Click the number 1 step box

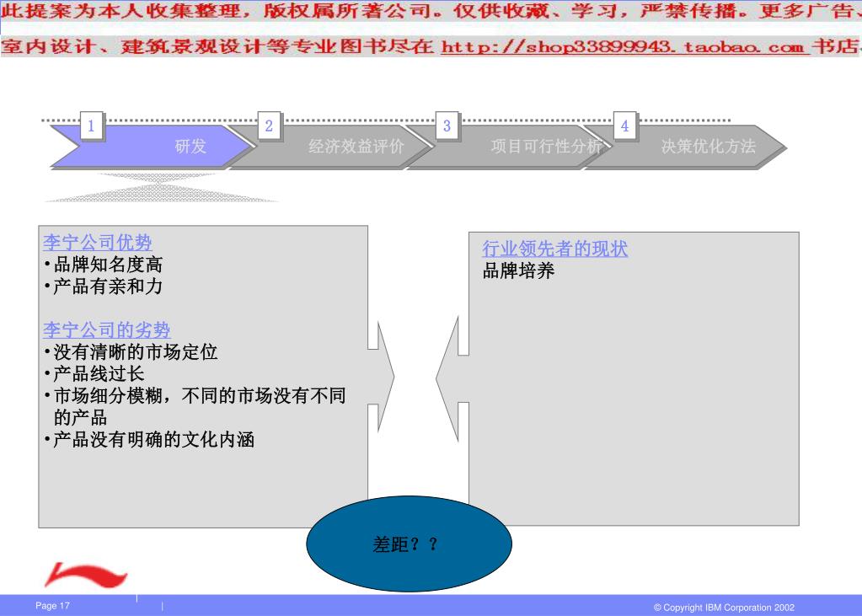coord(91,126)
